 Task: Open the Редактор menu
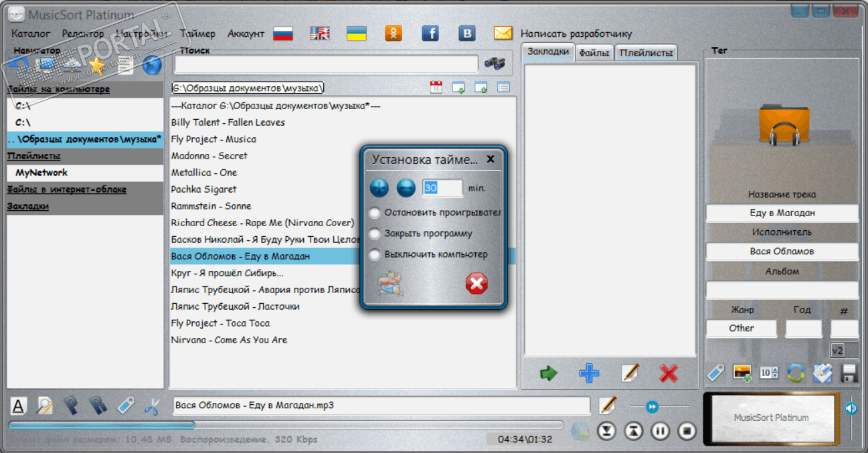point(83,33)
